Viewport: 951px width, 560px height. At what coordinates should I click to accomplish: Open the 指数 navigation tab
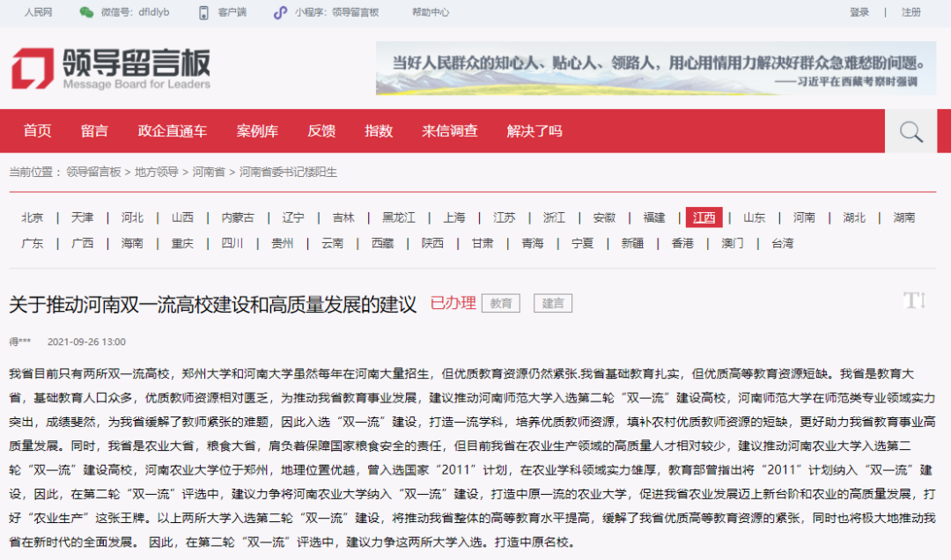tap(378, 130)
